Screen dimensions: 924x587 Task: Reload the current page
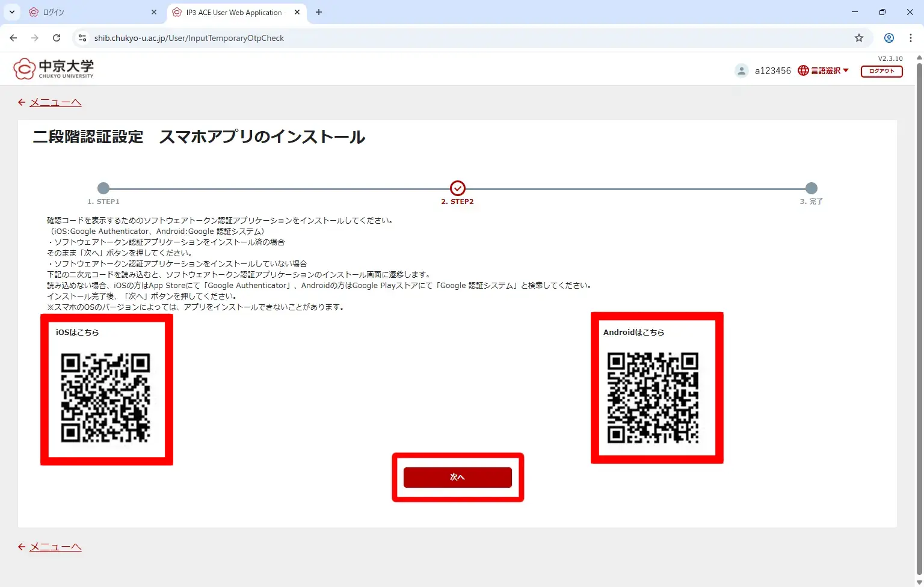click(57, 38)
